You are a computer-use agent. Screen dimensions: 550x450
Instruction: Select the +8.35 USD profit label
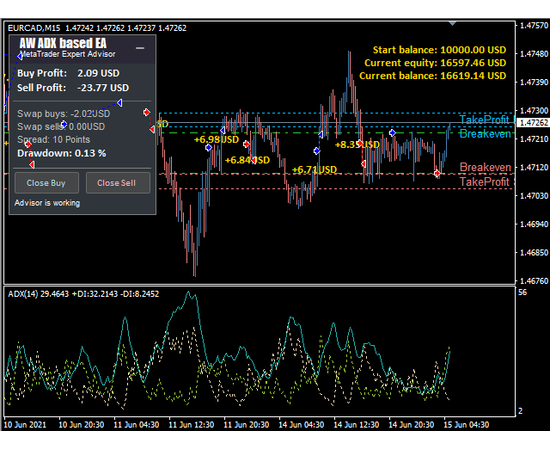coord(357,145)
